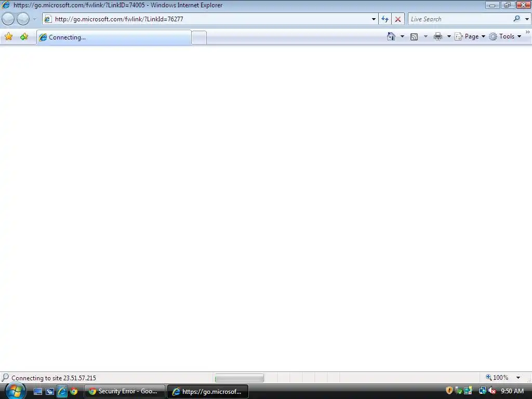The image size is (532, 399).
Task: Click the address bar URL field
Action: [210, 19]
